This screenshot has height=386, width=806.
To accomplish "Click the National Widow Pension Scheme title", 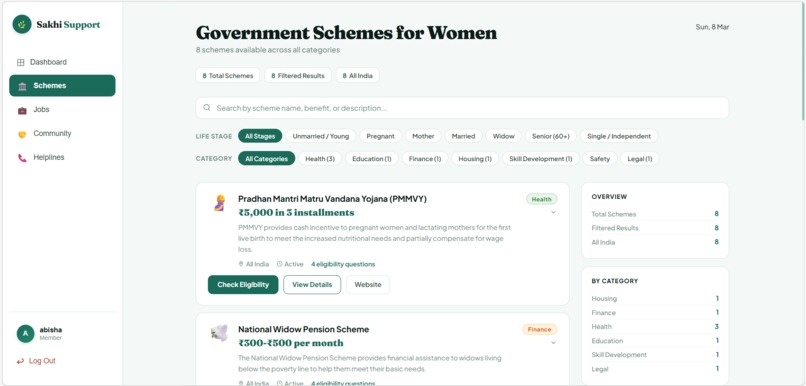I will (x=303, y=329).
